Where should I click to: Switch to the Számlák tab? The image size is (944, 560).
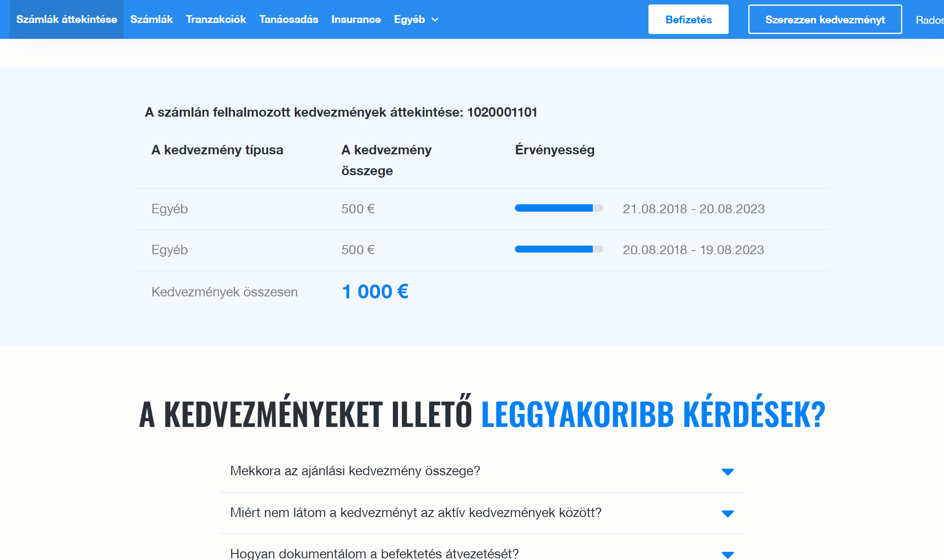point(151,19)
